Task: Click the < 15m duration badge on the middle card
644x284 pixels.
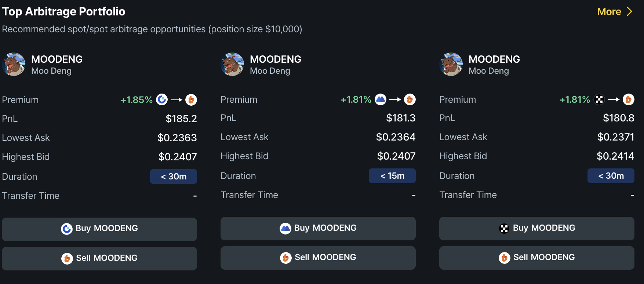Action: 392,176
